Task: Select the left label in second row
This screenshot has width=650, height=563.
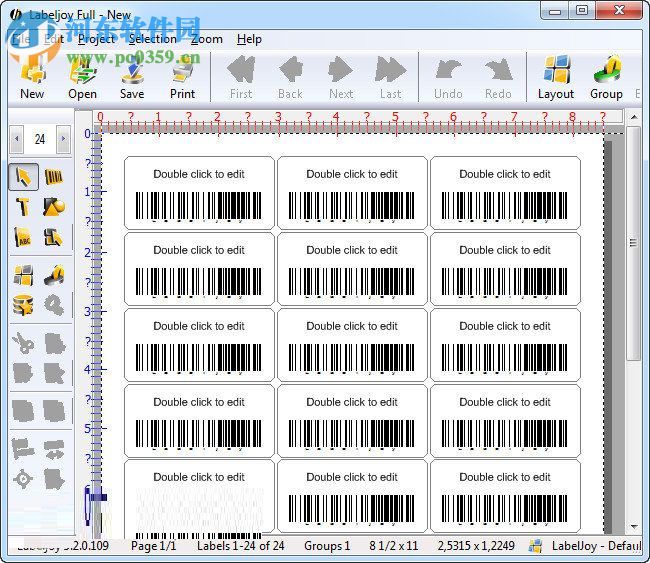Action: (199, 269)
